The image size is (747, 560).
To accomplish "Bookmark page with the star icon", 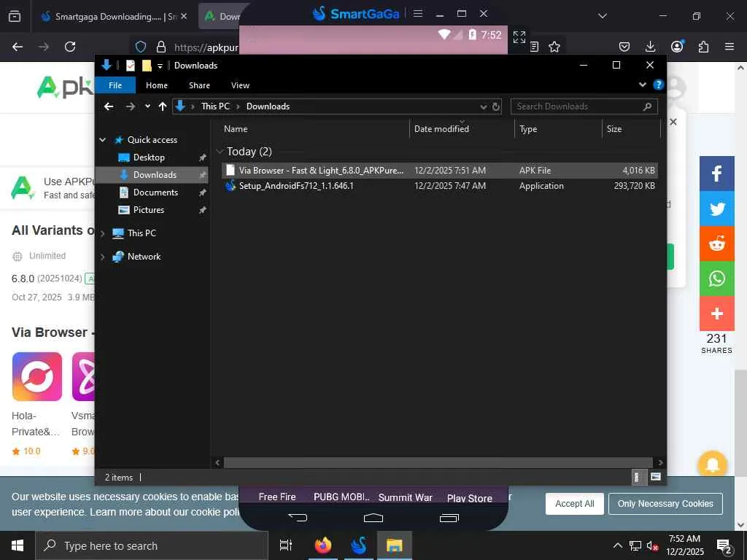I will tap(554, 47).
